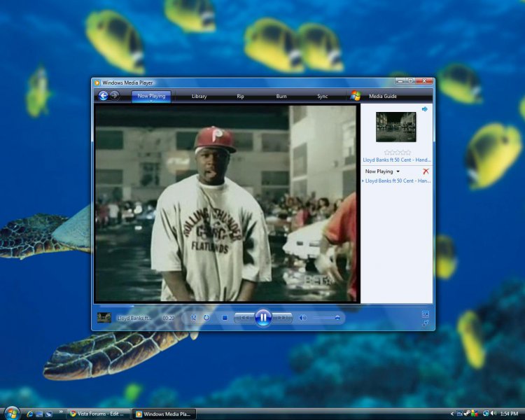Select Lloyd Banks ft 50 Cent playlist item
This screenshot has width=525, height=420.
point(398,181)
